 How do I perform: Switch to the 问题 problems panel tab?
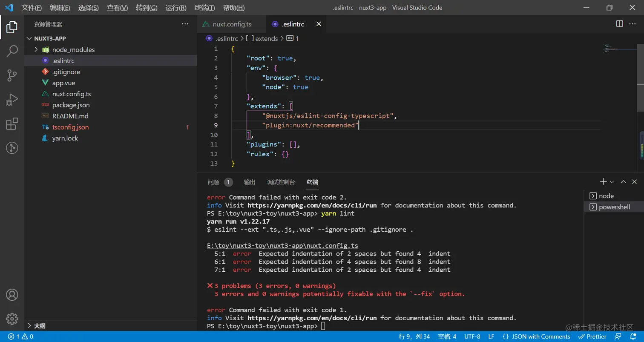[x=213, y=182]
